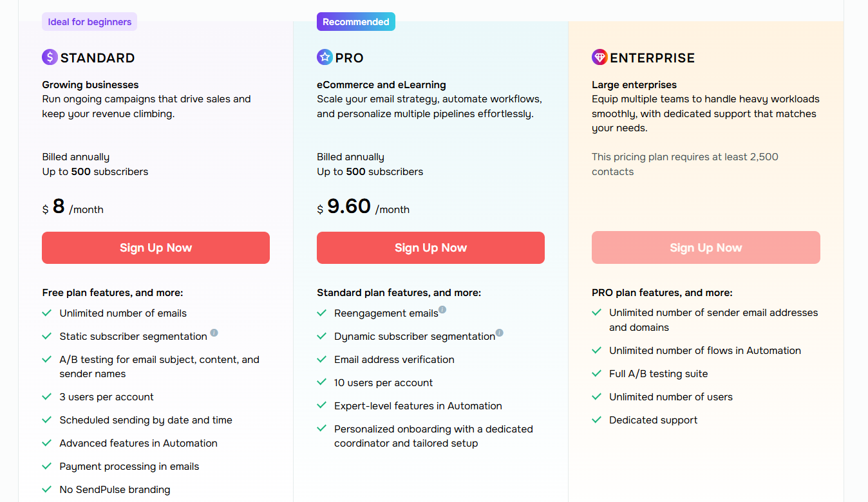Screen dimensions: 868x502
Task: Sign up for the Standard plan
Action: coord(156,248)
